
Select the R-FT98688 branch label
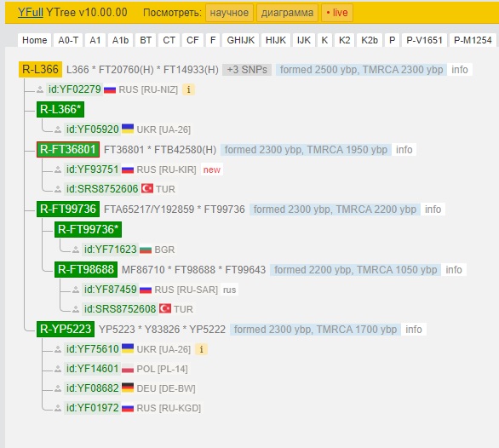click(x=86, y=269)
